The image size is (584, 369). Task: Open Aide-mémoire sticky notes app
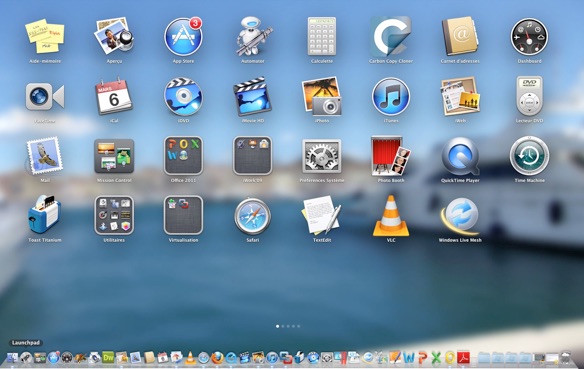point(45,36)
